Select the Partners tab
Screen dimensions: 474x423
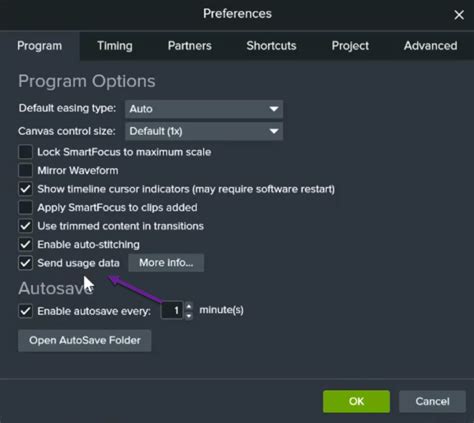coord(190,46)
